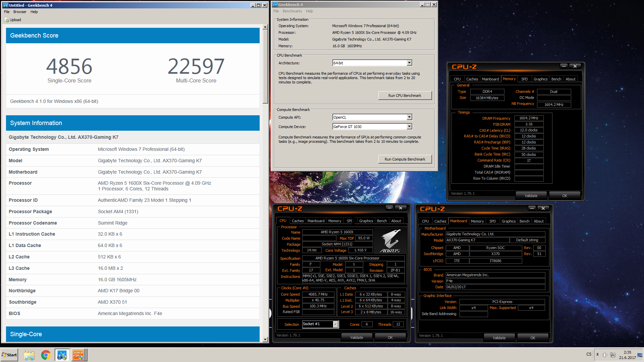Click Validate in CPU-Z CPU window

coord(357,338)
